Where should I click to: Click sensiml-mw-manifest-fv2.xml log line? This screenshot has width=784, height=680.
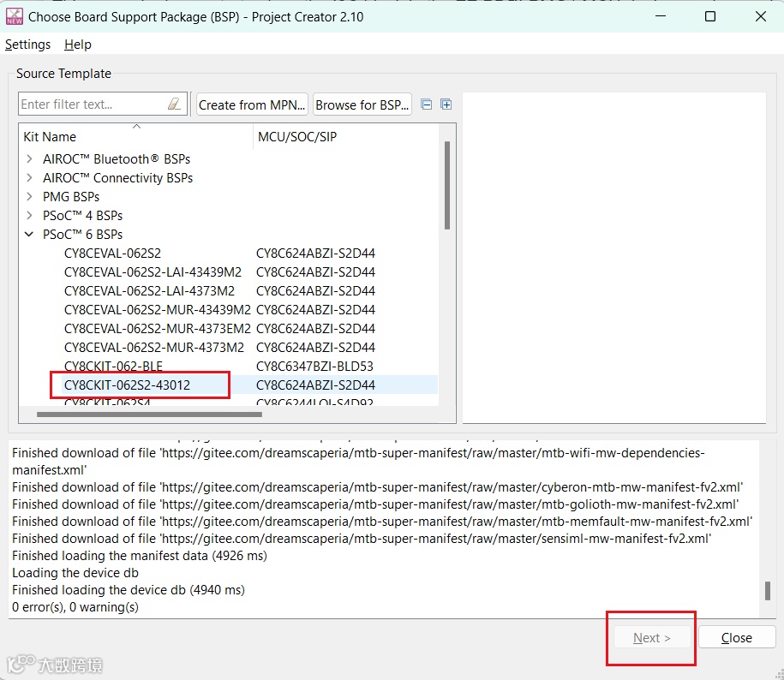tap(362, 539)
